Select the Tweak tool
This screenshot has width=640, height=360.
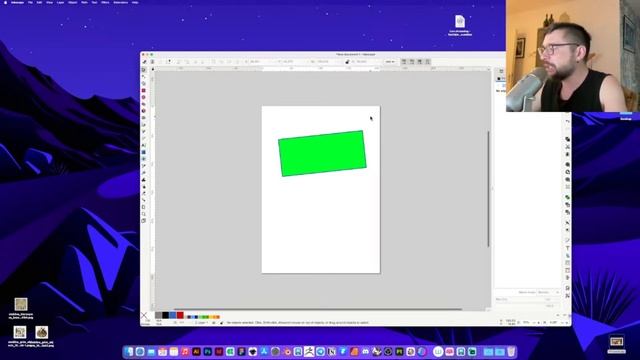point(144,180)
